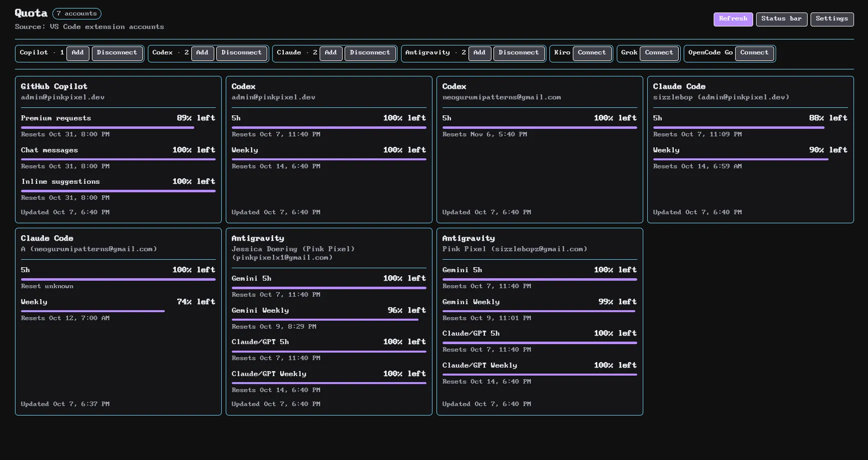Image resolution: width=868 pixels, height=460 pixels.
Task: Click the '88% left' value
Action: pyautogui.click(x=828, y=118)
